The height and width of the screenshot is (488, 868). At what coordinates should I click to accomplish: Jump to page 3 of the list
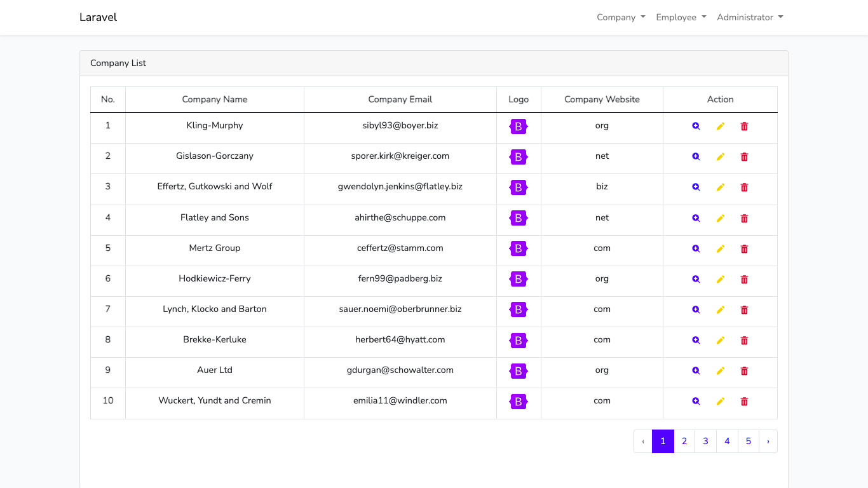pos(705,441)
